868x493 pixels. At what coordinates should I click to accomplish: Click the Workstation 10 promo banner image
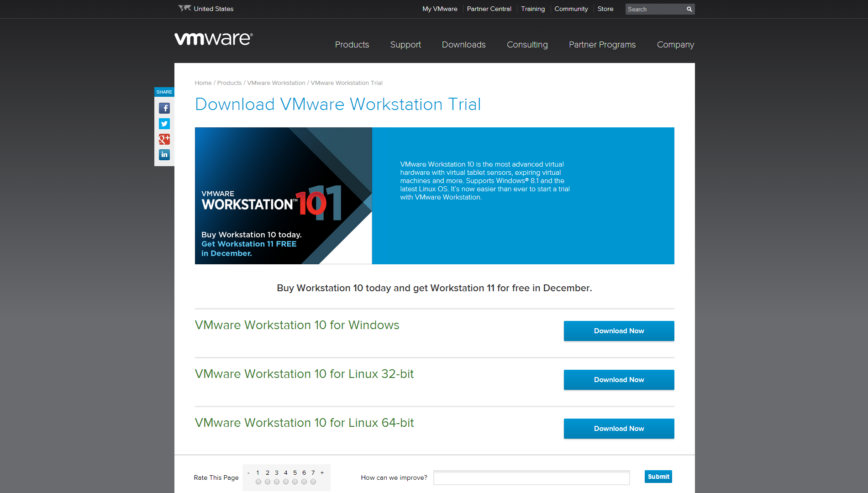tap(284, 196)
